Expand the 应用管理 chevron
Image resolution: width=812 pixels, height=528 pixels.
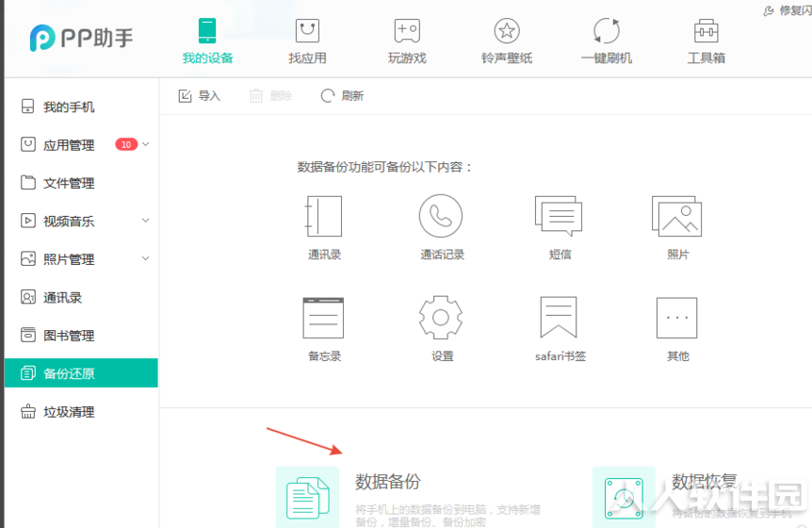pyautogui.click(x=146, y=144)
